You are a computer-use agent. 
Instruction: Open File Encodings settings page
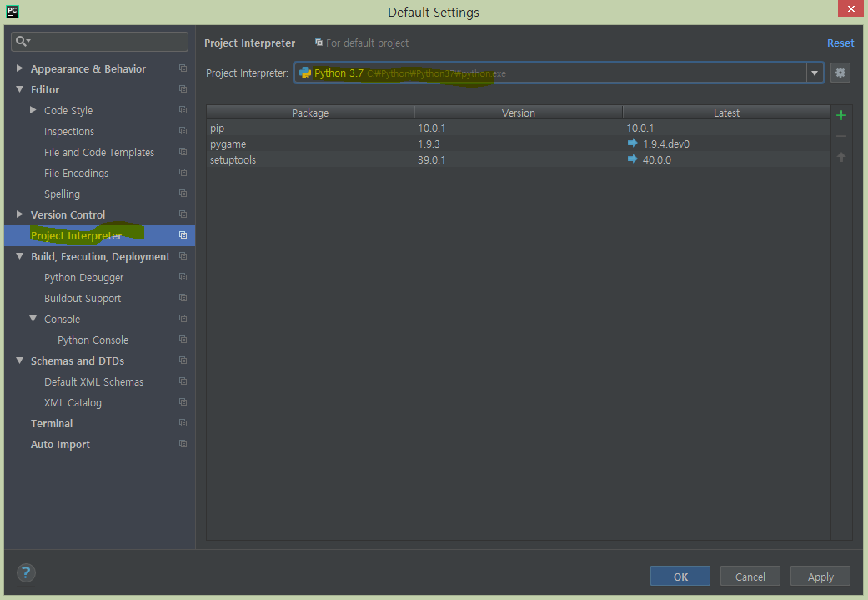coord(77,174)
